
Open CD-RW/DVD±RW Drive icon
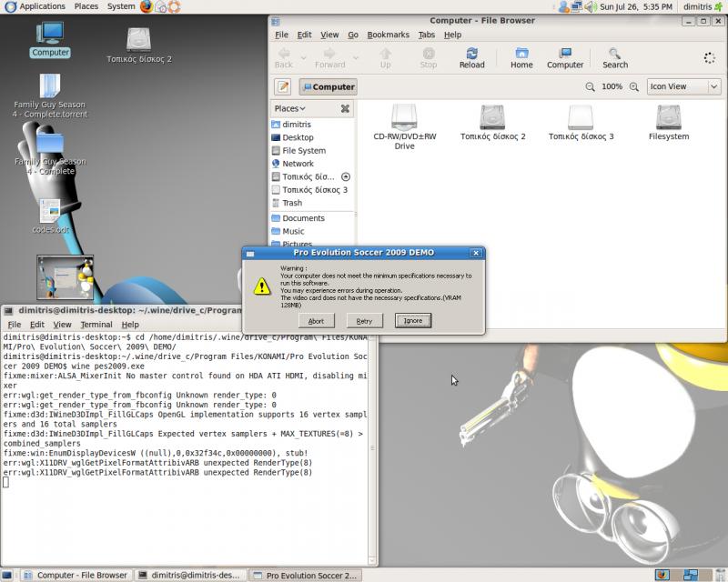[404, 126]
